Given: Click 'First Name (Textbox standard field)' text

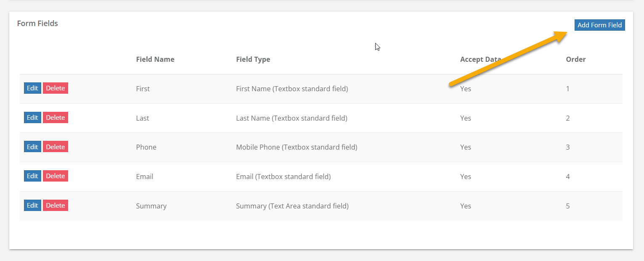Looking at the screenshot, I should tap(292, 89).
